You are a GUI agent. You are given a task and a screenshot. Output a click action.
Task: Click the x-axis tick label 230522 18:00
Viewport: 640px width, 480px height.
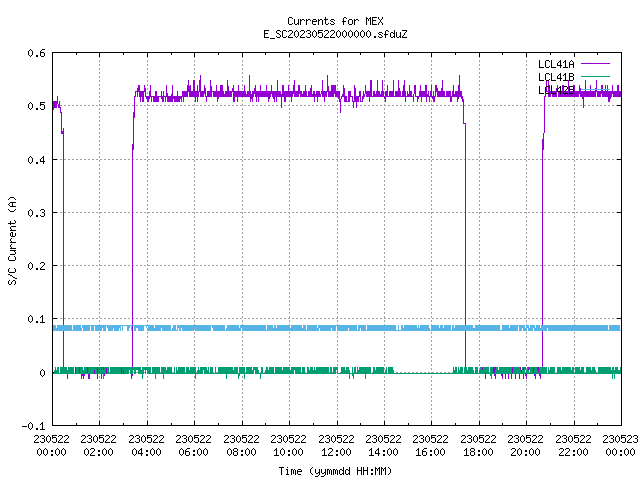coord(478,445)
